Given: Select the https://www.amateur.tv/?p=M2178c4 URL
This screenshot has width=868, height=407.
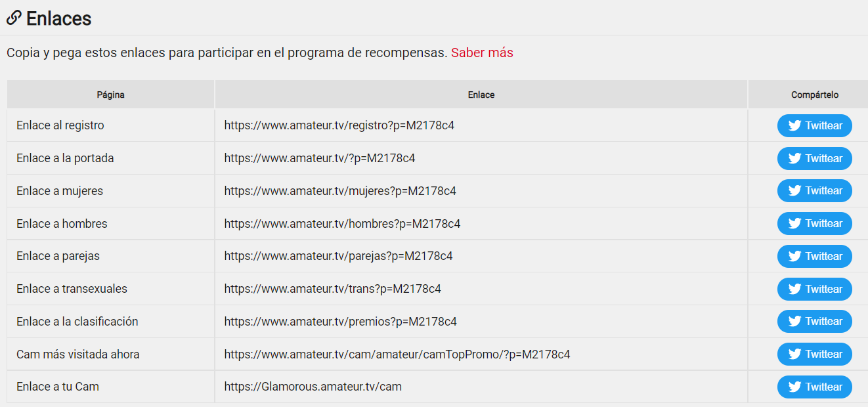Looking at the screenshot, I should point(320,158).
